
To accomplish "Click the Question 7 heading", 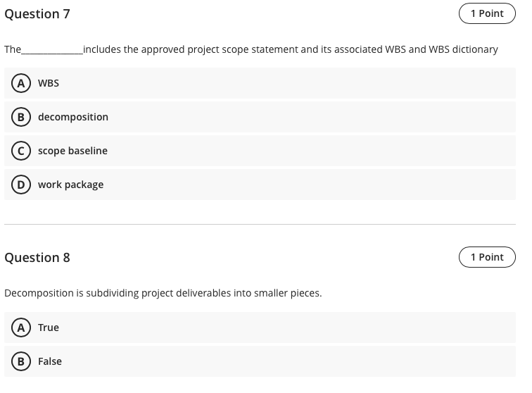I will click(x=37, y=14).
